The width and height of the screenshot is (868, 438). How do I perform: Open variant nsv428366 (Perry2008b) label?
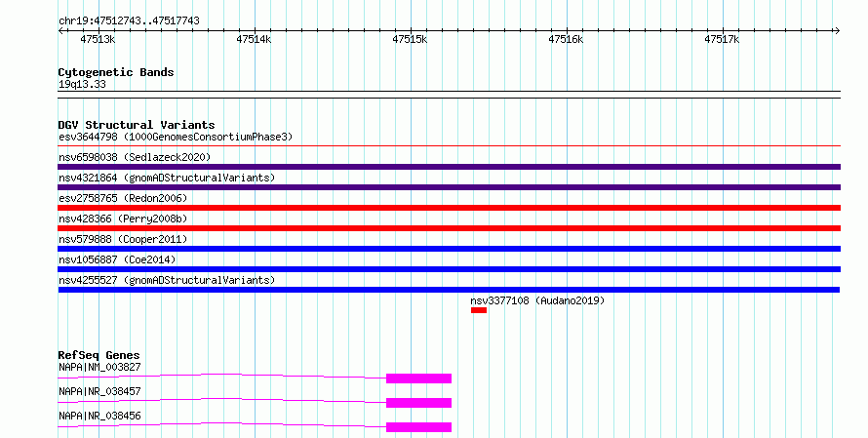pos(123,219)
